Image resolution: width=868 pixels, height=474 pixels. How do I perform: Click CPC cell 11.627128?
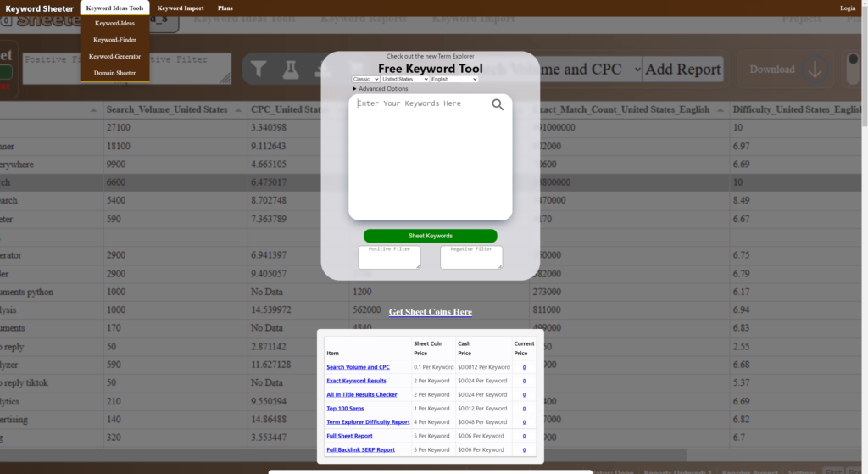pyautogui.click(x=270, y=365)
